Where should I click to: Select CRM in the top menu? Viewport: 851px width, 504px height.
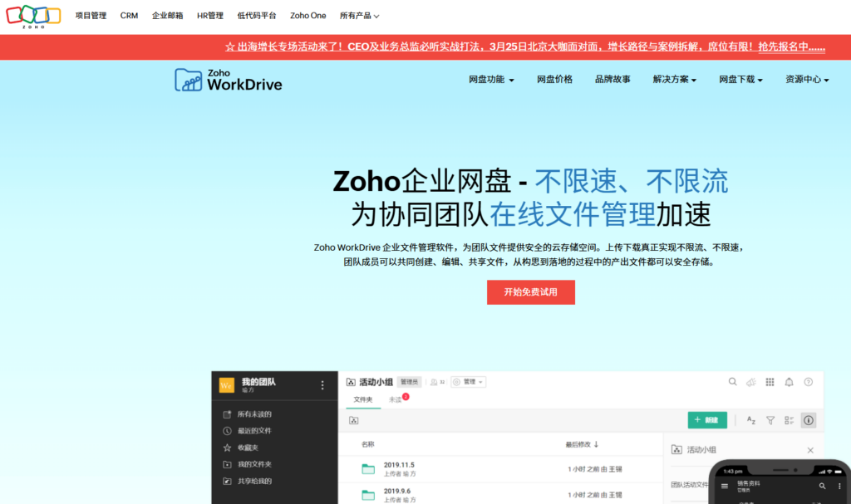point(128,14)
